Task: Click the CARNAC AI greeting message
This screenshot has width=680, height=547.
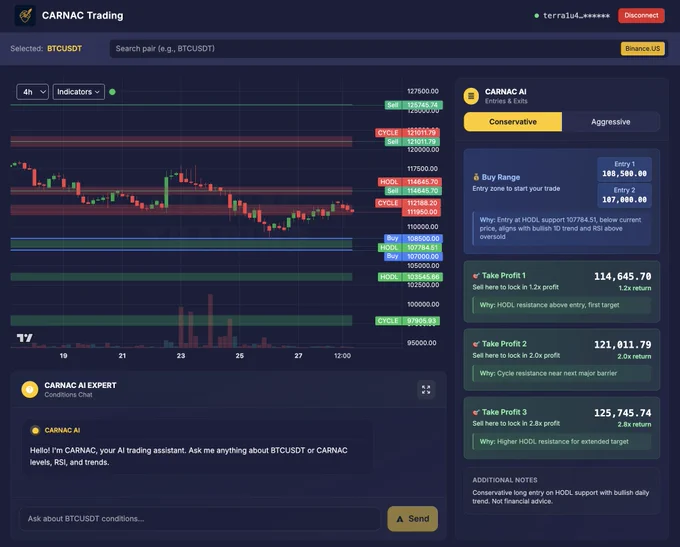Action: click(x=189, y=456)
